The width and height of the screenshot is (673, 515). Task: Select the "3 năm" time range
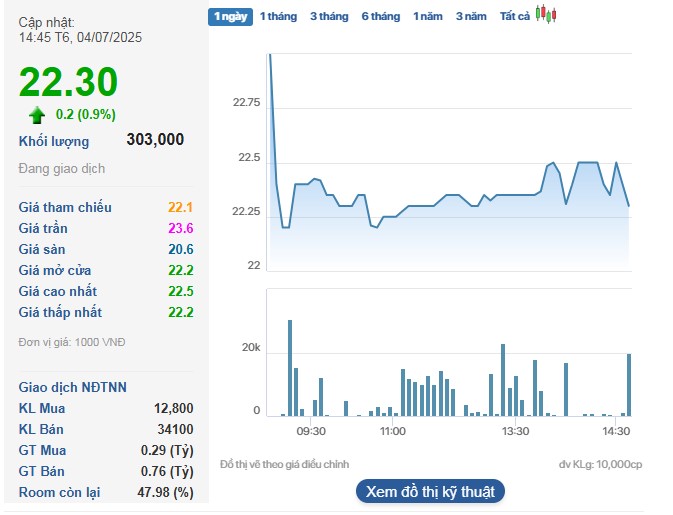pyautogui.click(x=471, y=16)
